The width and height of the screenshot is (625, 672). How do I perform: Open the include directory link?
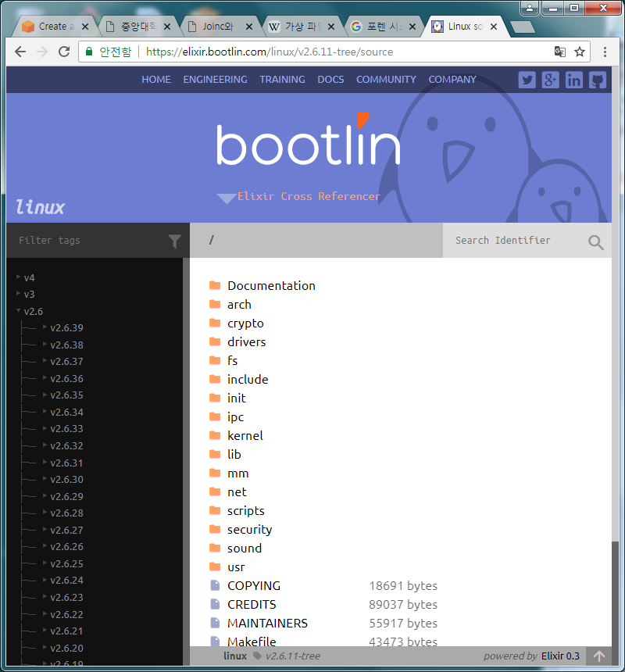248,379
